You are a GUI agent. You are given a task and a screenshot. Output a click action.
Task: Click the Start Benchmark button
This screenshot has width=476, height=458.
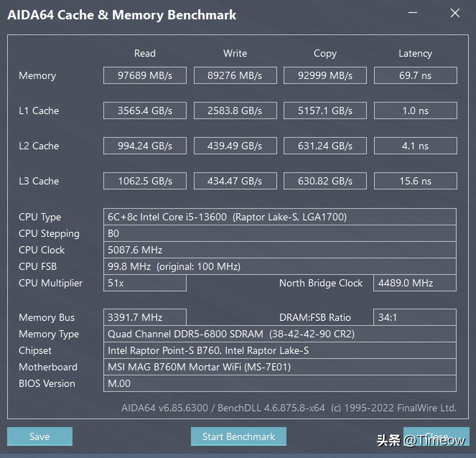pos(238,436)
